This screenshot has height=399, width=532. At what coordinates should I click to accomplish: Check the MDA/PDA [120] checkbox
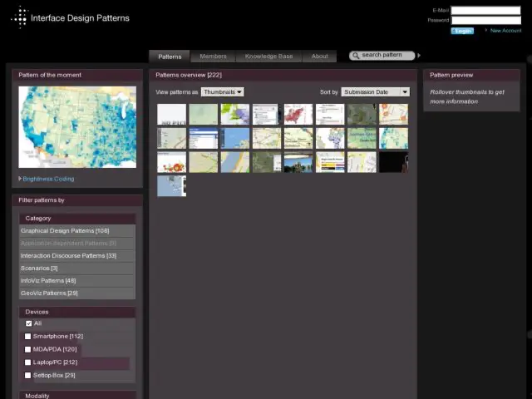(x=27, y=349)
